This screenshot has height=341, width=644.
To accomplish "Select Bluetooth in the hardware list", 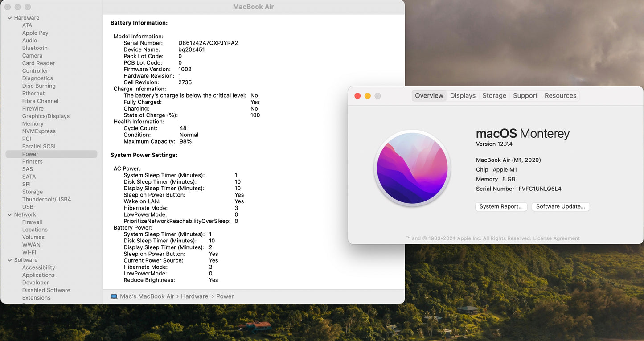I will coord(35,48).
